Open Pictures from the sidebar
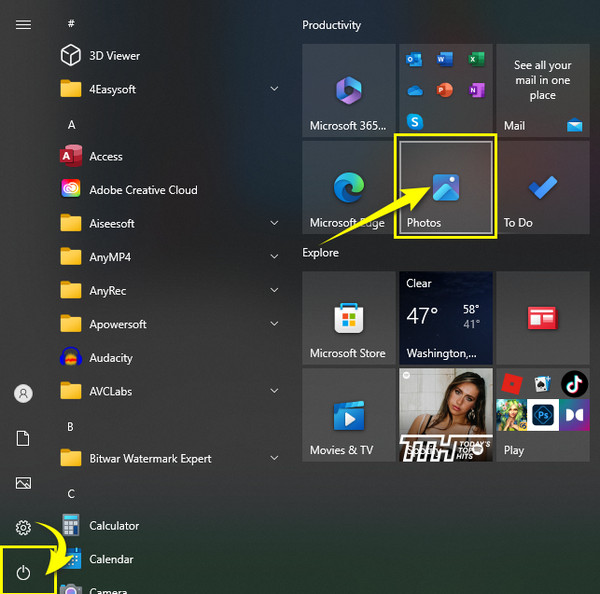Screen dimensions: 600x594 [x=23, y=483]
